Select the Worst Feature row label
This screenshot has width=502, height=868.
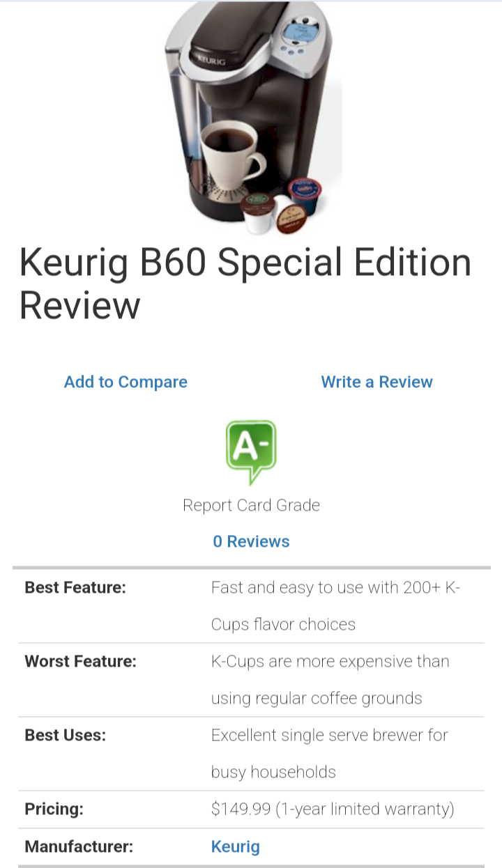(x=81, y=661)
